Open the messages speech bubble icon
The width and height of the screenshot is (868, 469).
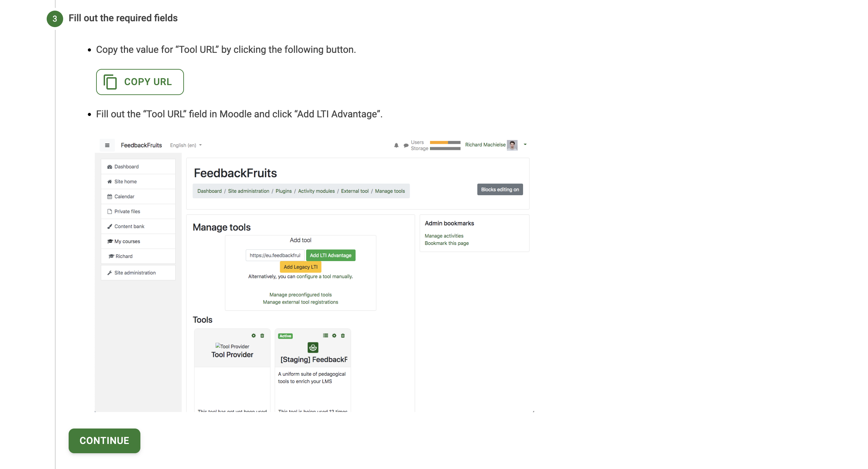(406, 145)
